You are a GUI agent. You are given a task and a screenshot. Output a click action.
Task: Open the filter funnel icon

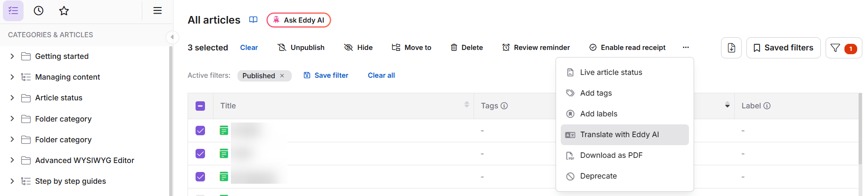[835, 48]
